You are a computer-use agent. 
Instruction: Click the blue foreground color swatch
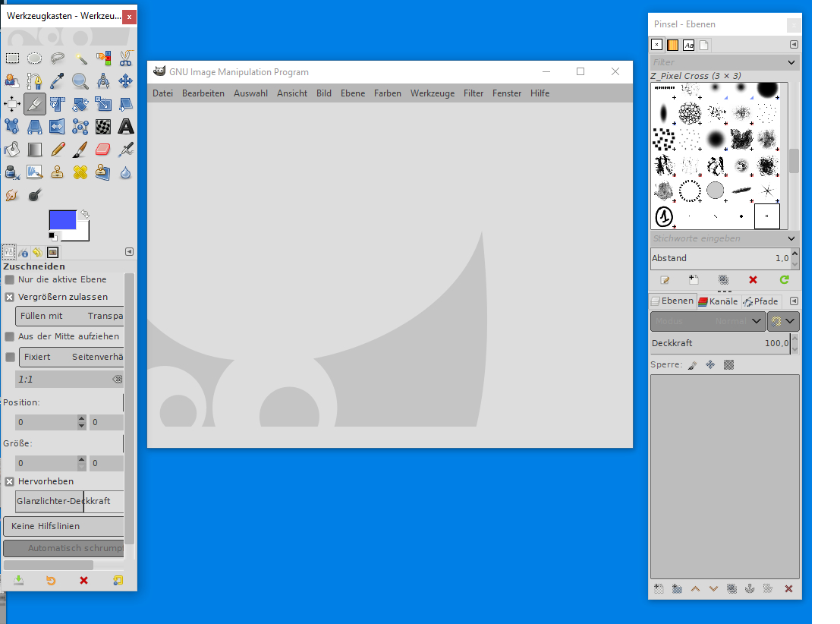62,219
